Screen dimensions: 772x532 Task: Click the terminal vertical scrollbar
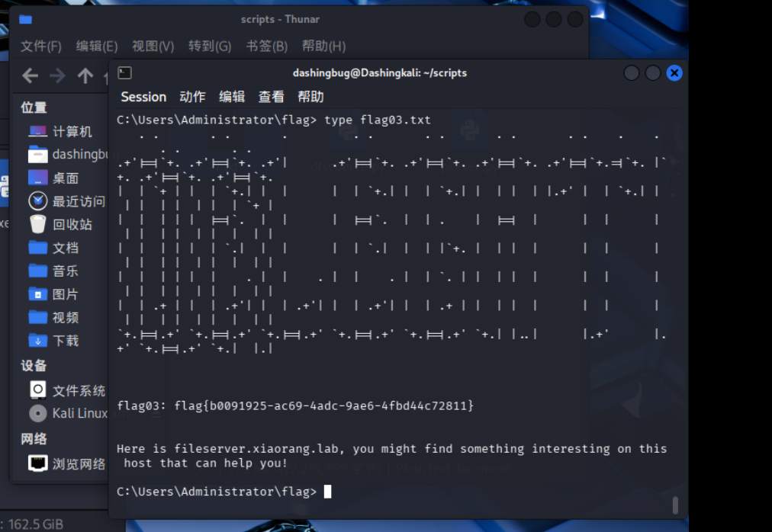(675, 505)
